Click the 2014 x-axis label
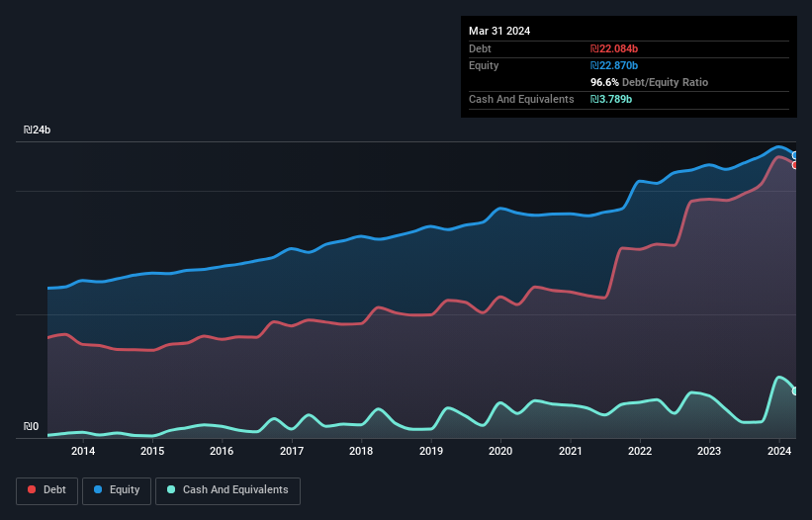Screen dimensions: 812x520 click(x=83, y=451)
